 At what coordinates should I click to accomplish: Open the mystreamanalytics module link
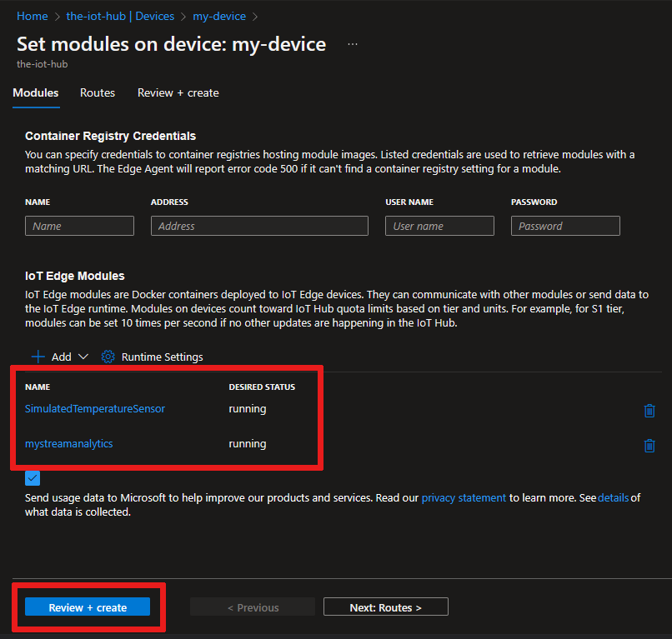coord(69,443)
